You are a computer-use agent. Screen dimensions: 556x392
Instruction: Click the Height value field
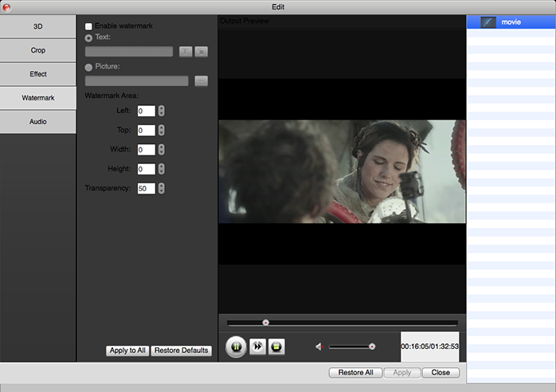[147, 169]
